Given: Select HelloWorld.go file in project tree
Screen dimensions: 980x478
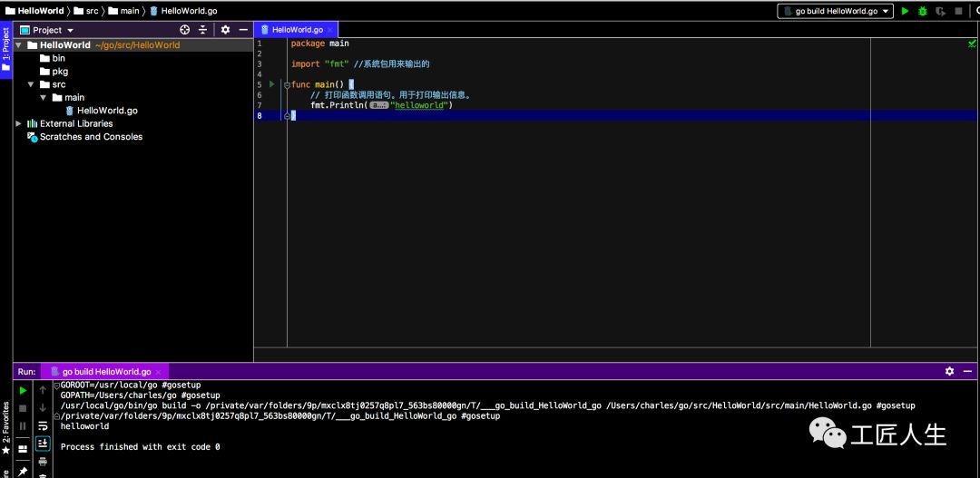Looking at the screenshot, I should pyautogui.click(x=107, y=111).
